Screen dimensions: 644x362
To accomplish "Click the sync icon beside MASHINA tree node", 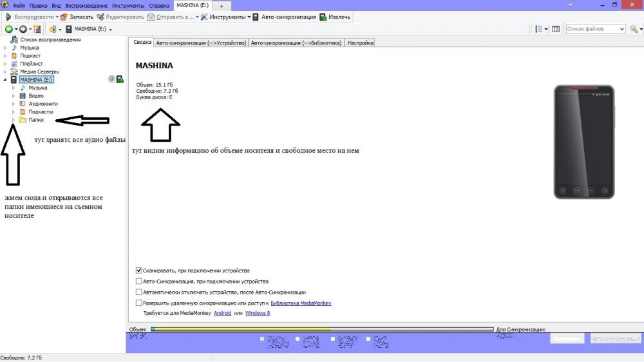I will (111, 79).
